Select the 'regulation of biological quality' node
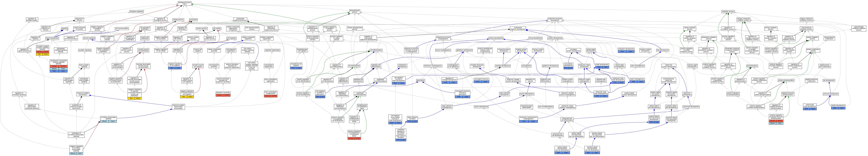Viewport: 868px width, 156px height. (x=32, y=20)
